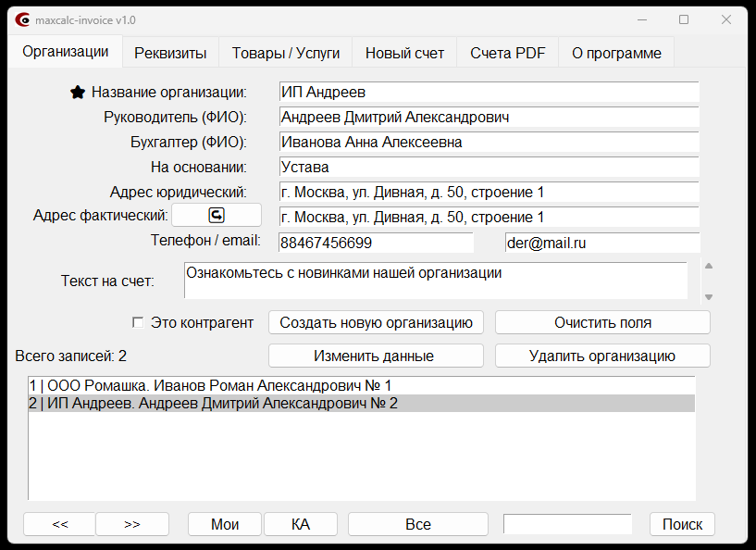The image size is (756, 550).
Task: Filter contractors with the КА button
Action: coord(301,524)
